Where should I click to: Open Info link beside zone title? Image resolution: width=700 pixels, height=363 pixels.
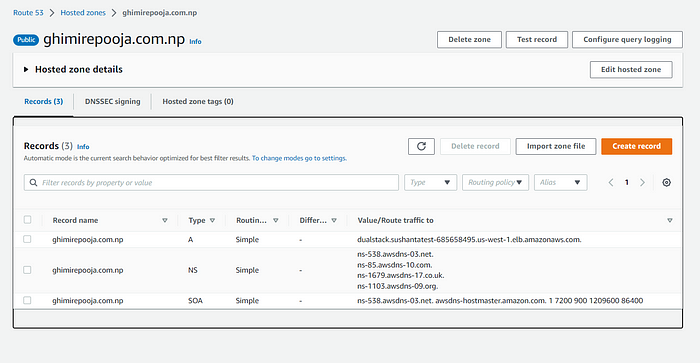tap(195, 42)
